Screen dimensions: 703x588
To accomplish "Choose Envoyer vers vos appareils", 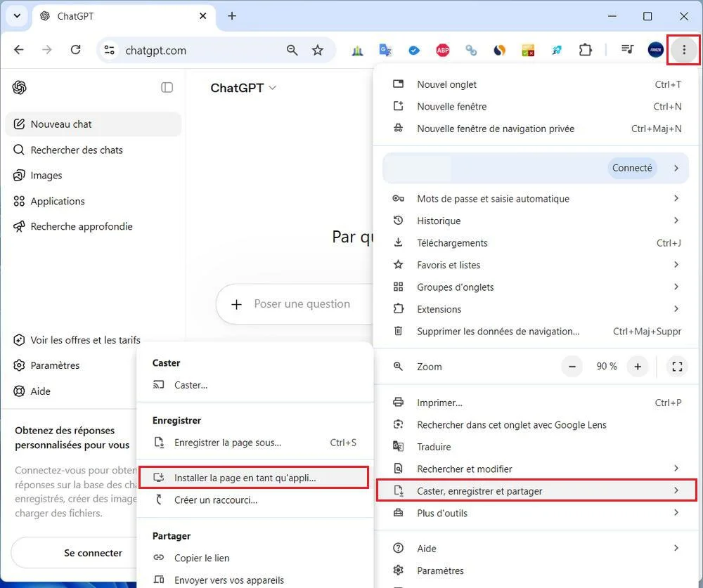I will 254,580.
